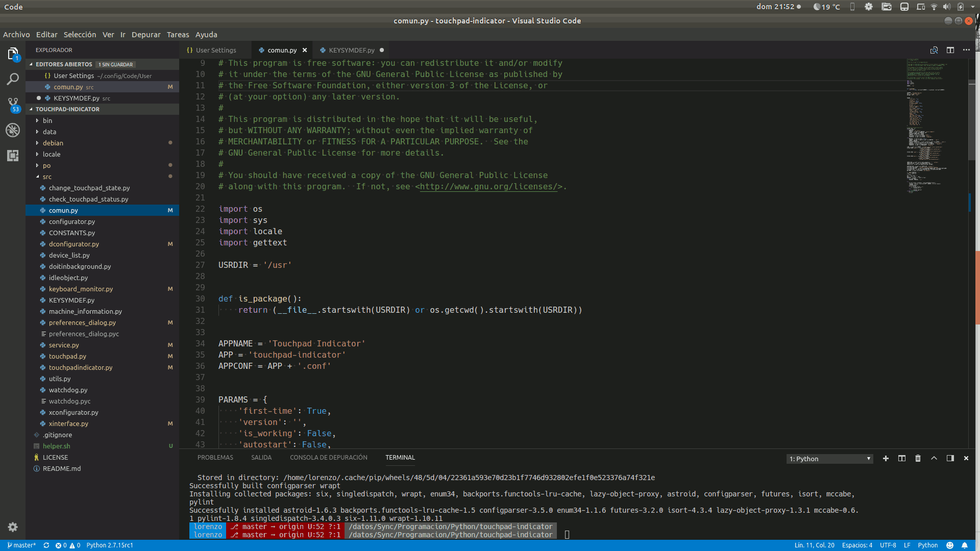Open the Depurar menu
The height and width of the screenshot is (551, 980).
click(146, 35)
